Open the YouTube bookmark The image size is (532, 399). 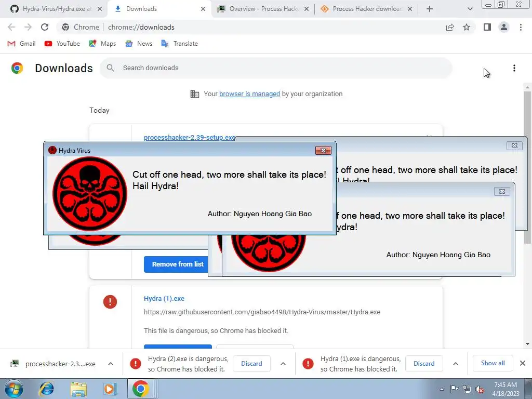point(62,44)
